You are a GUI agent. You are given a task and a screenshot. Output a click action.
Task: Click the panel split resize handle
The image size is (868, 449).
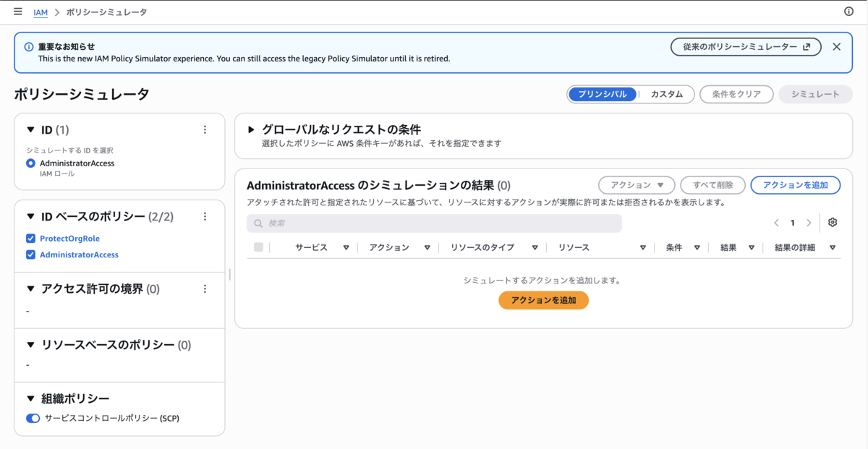(230, 274)
